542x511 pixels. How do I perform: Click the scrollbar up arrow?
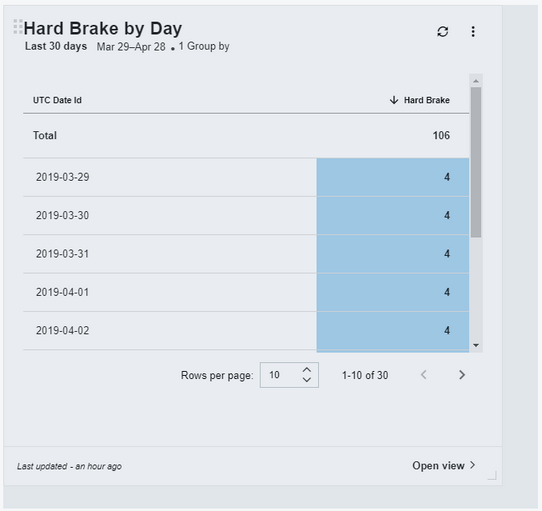[x=476, y=81]
